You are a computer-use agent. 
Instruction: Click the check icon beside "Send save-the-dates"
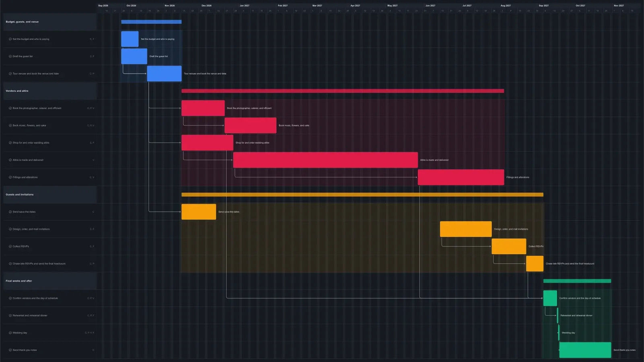(10, 212)
